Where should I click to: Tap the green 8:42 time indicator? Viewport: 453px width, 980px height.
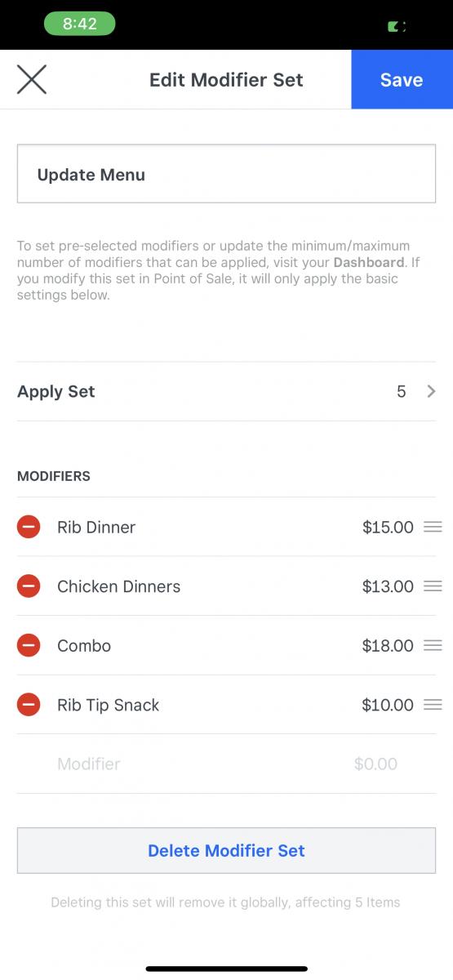pos(79,24)
